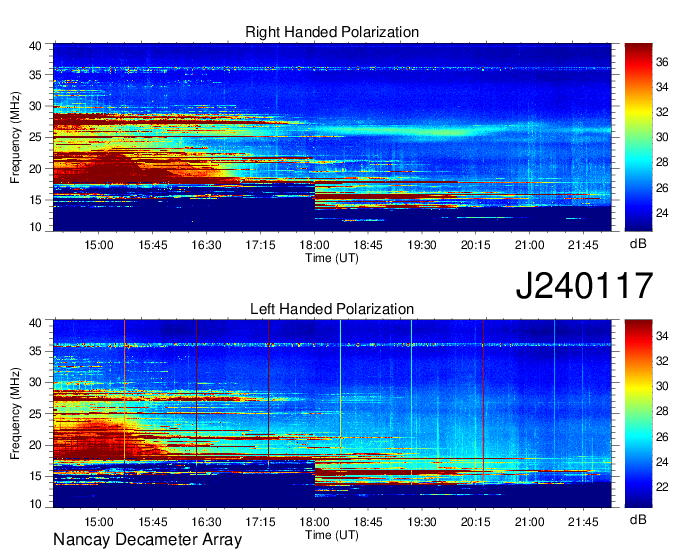This screenshot has width=680, height=552.
Task: Click the Frequency (MHz) axis label of left-handed plot
Action: tap(15, 414)
